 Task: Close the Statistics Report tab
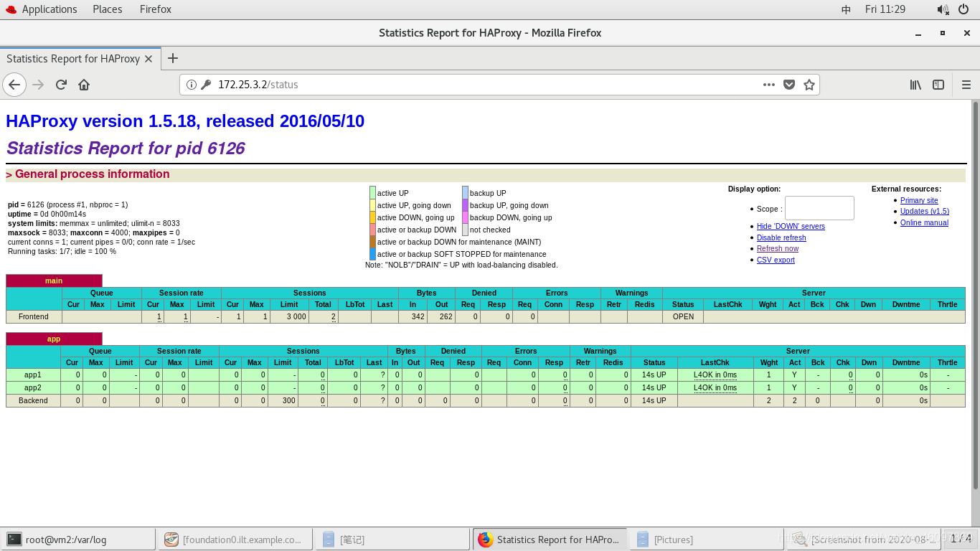(x=149, y=59)
